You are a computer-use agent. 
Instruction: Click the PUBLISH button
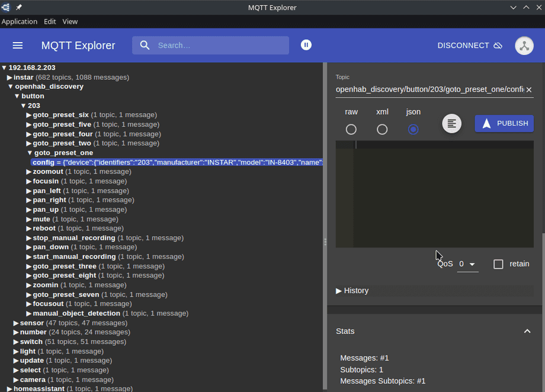coord(504,123)
